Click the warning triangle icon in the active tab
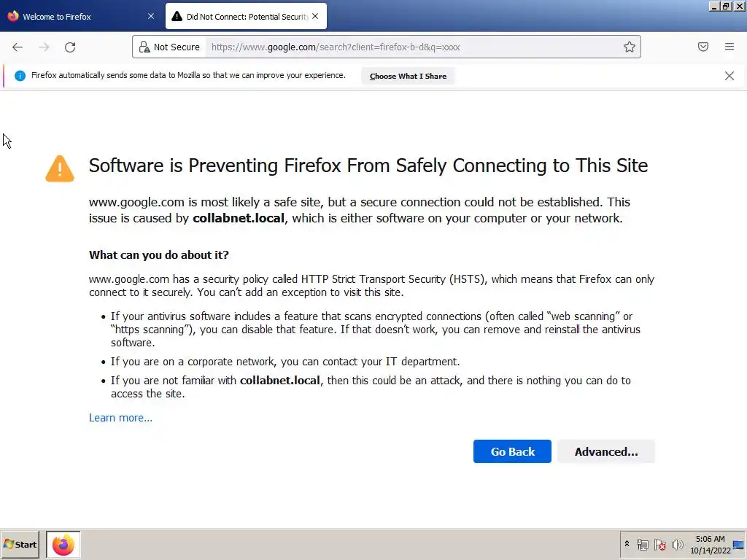Image resolution: width=747 pixels, height=560 pixels. 177,16
